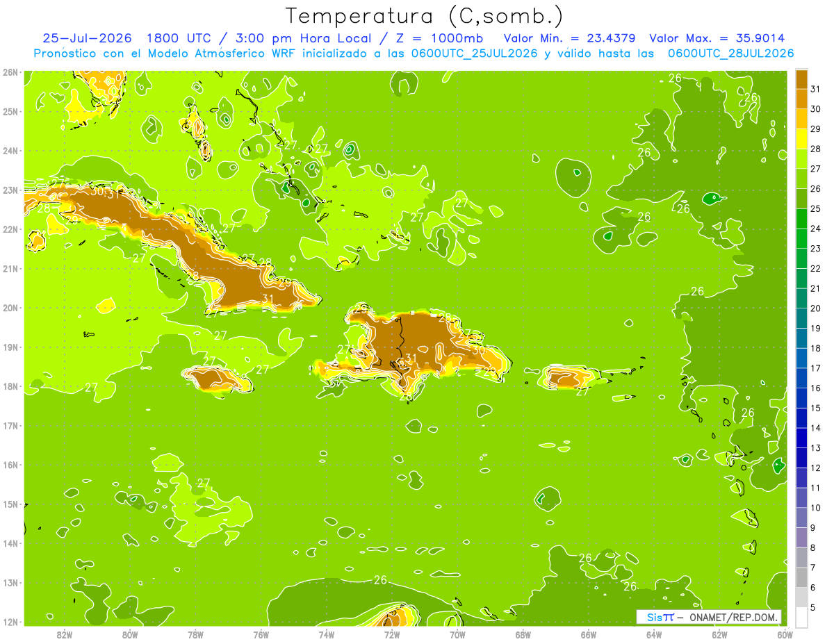Click the orange color bar segment between 29 and 30
Screen dimensions: 834x644
coord(801,119)
